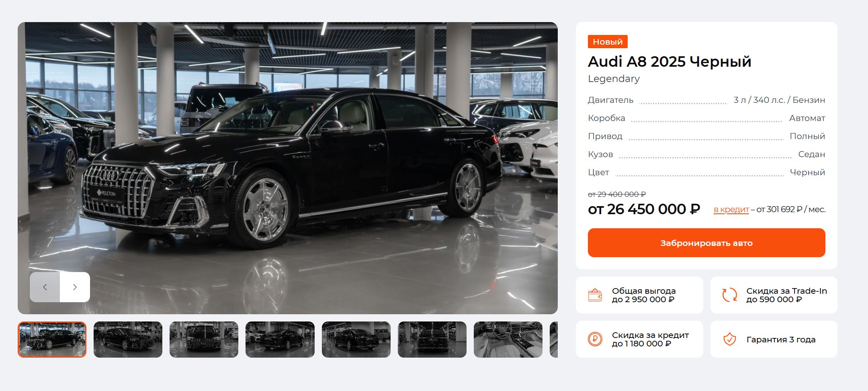This screenshot has height=391, width=868.
Task: Select the fourth car thumbnail
Action: click(280, 339)
